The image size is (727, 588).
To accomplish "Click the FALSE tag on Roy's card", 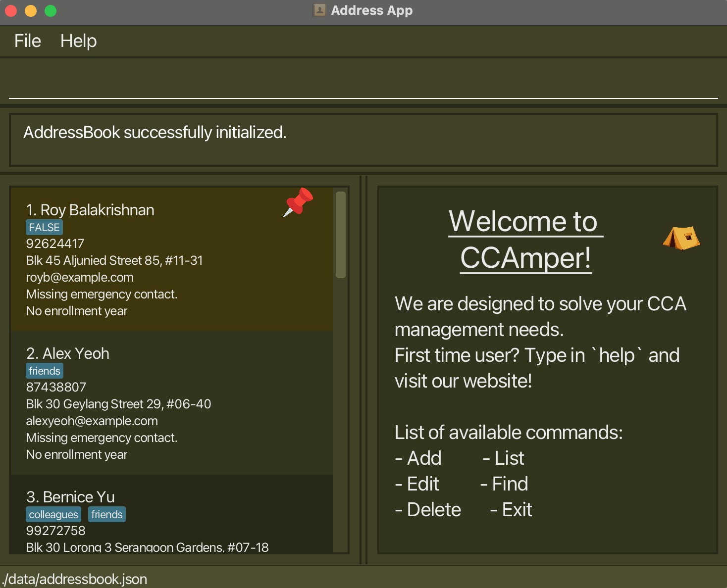I will (x=44, y=228).
